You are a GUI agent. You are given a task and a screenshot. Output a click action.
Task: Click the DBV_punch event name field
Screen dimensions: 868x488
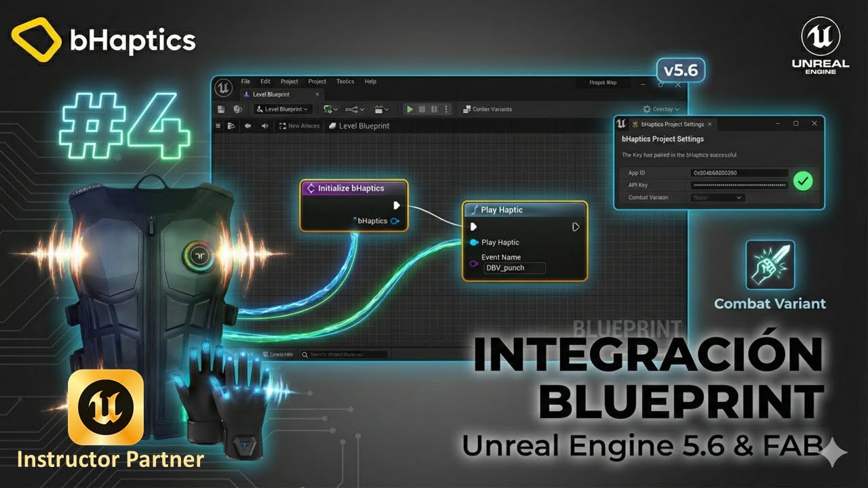(514, 268)
